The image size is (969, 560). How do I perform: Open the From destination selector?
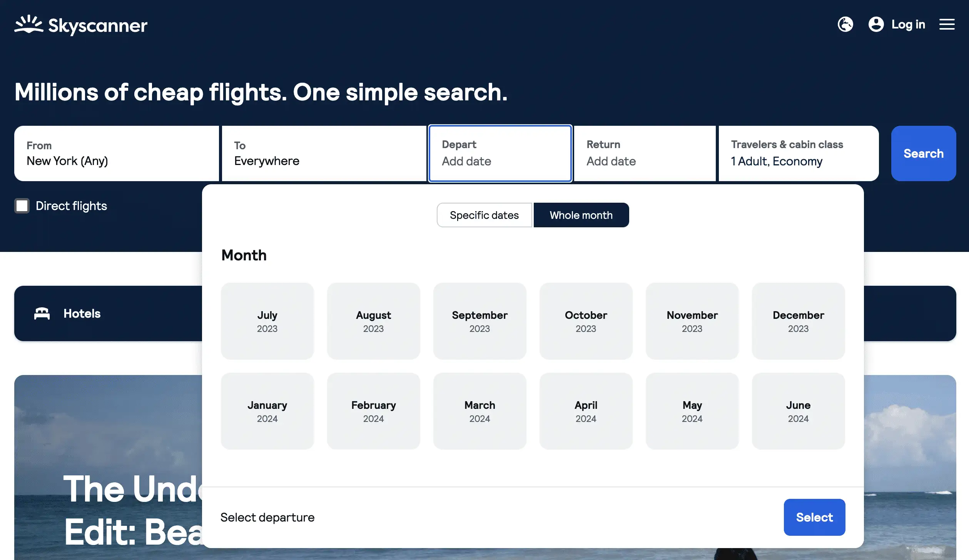click(117, 153)
